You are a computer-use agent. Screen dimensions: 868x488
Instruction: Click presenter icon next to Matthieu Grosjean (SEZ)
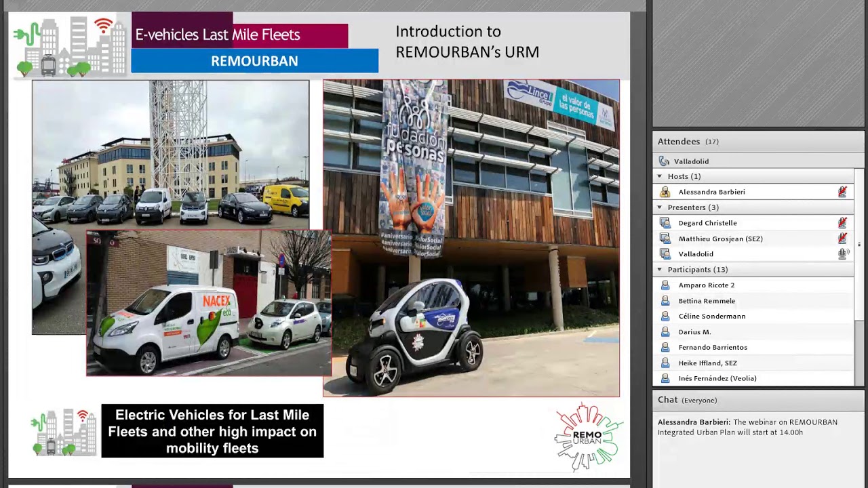(x=665, y=239)
